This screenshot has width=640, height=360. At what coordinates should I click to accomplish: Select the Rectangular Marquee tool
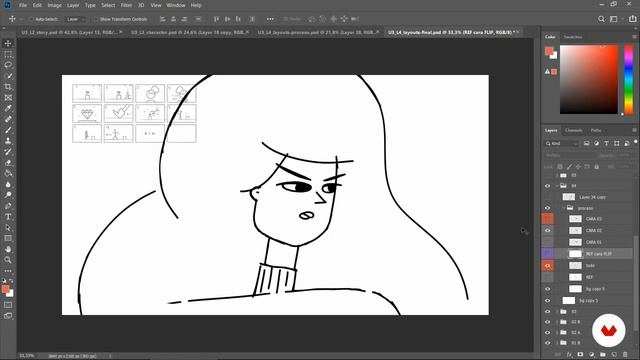pyautogui.click(x=8, y=54)
